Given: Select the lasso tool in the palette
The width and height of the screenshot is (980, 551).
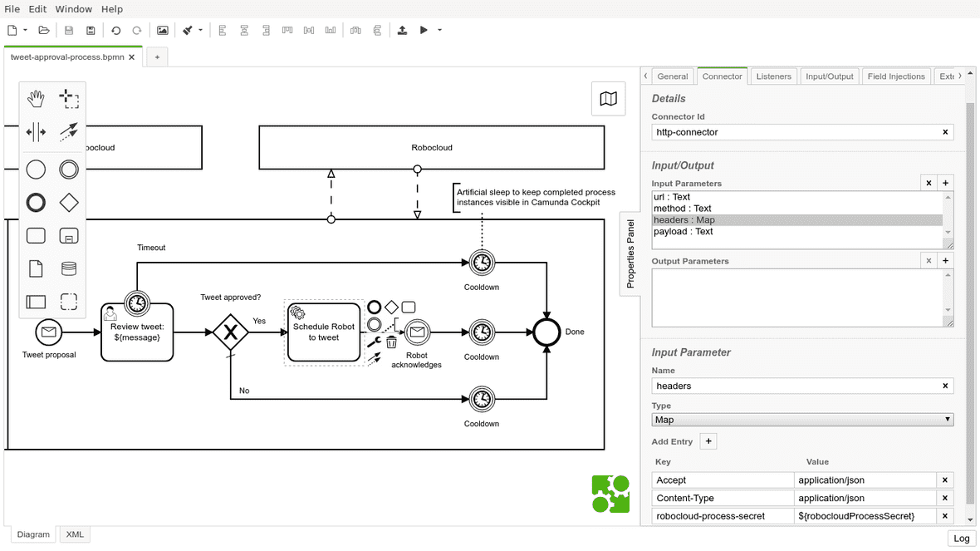Looking at the screenshot, I should [x=69, y=100].
